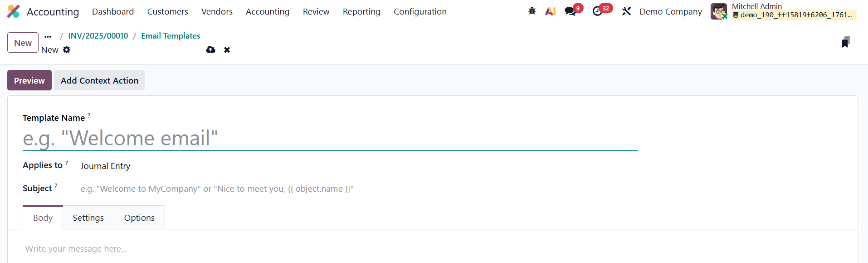This screenshot has height=263, width=868.
Task: Open the debug bug icon menu
Action: tap(532, 11)
